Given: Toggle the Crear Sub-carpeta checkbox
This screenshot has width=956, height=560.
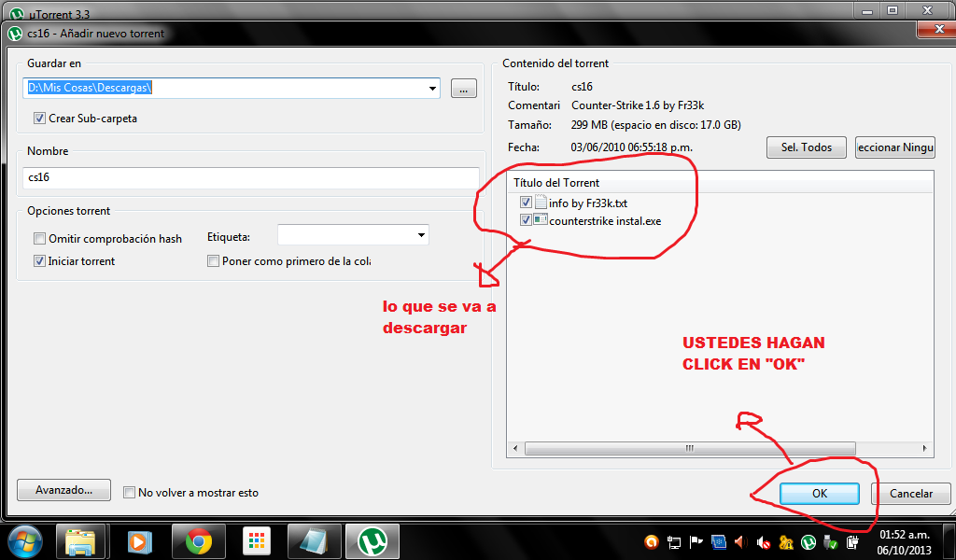Looking at the screenshot, I should pyautogui.click(x=39, y=119).
